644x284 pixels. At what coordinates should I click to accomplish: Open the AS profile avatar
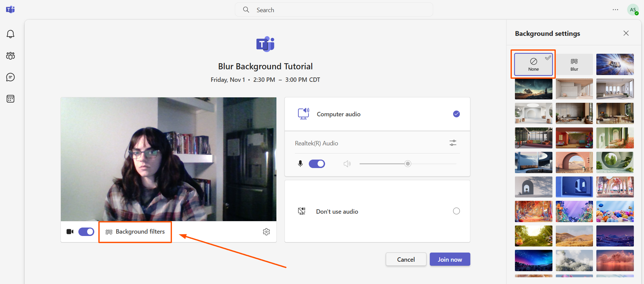[x=633, y=10]
